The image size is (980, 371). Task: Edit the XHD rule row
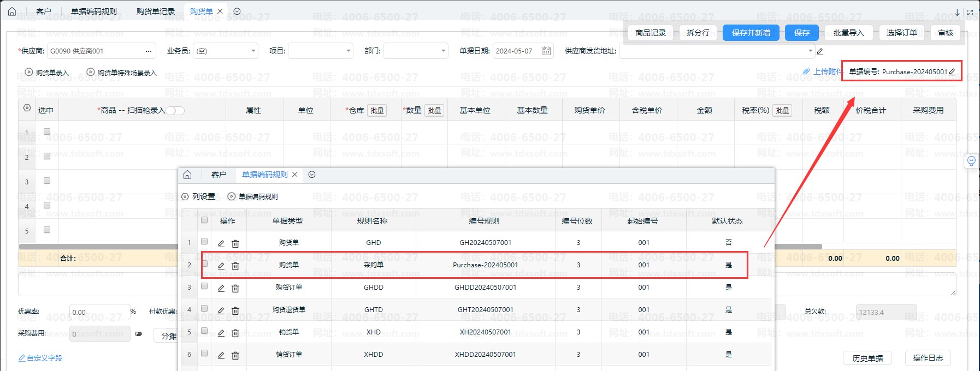pyautogui.click(x=221, y=333)
